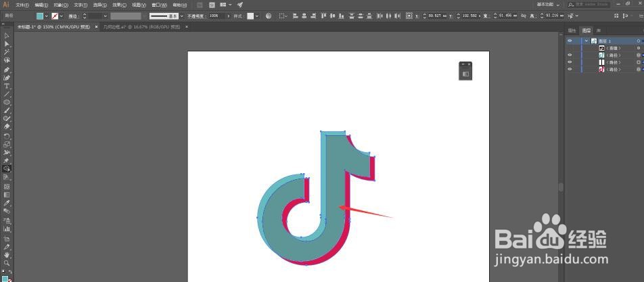
Task: Select the Gradient tool
Action: (x=7, y=195)
